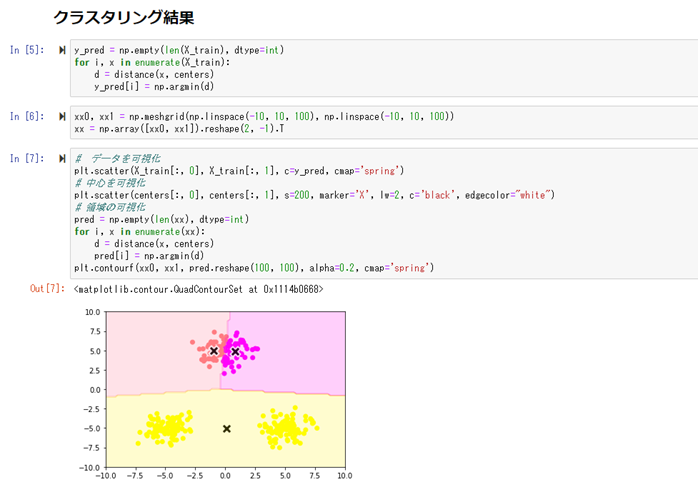
Task: Click the scatter plot output image
Action: [x=216, y=394]
